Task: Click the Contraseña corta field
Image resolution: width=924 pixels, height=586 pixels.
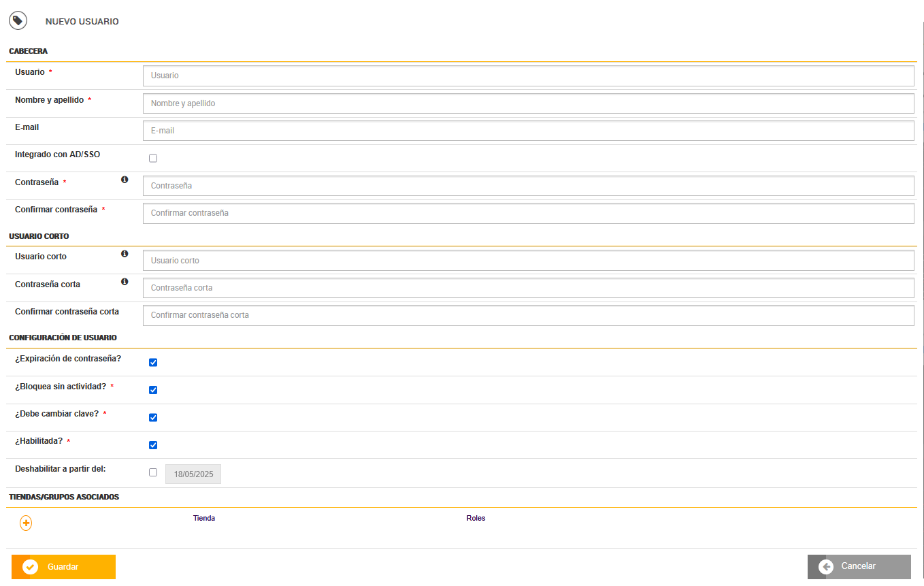Action: click(529, 288)
